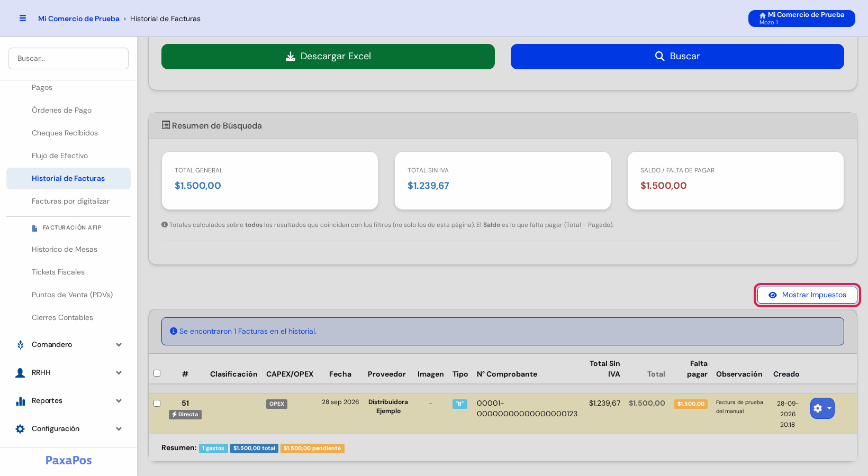Screen dimensions: 868x476
Task: Click Mi Comercio de Prueba breadcrumb link
Action: click(x=79, y=19)
